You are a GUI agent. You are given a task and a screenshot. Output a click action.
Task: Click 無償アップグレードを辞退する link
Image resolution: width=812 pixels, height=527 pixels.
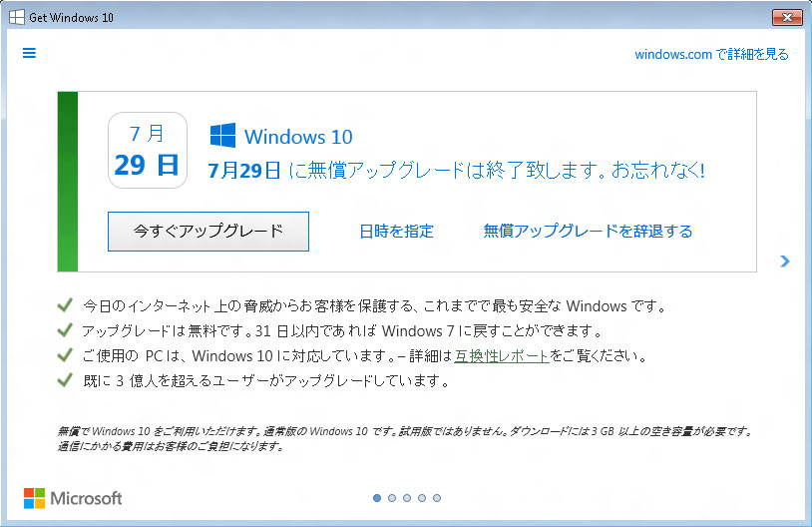588,232
